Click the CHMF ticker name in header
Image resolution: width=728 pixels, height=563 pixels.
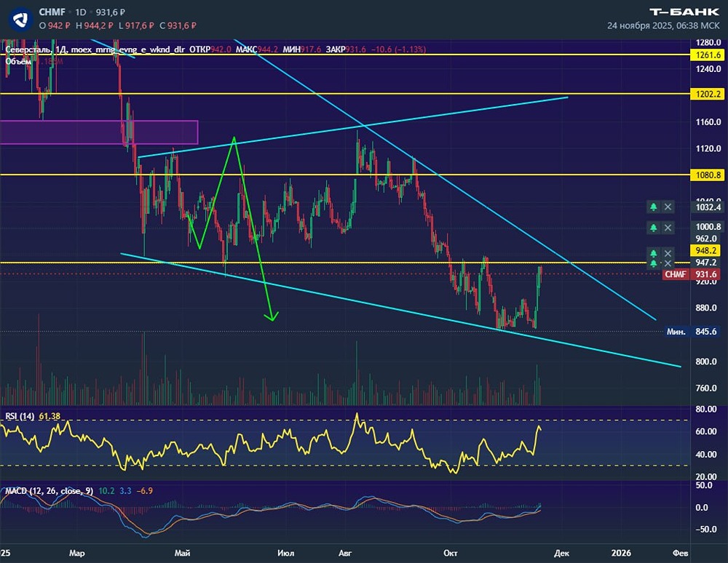click(x=52, y=12)
